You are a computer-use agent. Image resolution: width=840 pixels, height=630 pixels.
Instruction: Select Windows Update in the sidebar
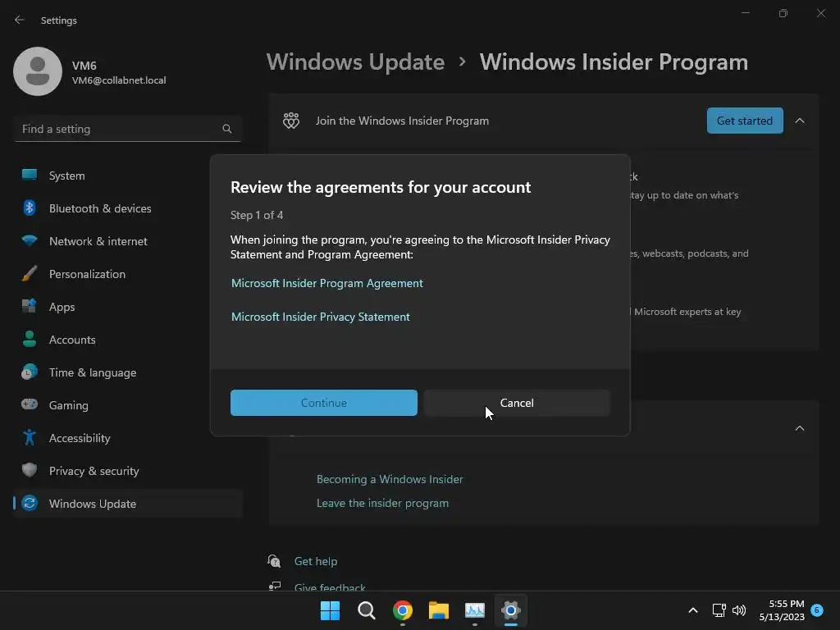127,504
